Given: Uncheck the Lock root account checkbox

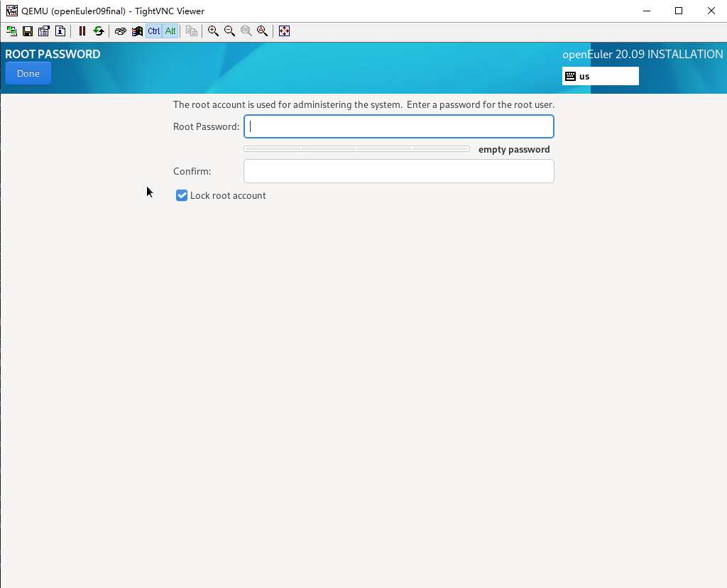Looking at the screenshot, I should pyautogui.click(x=182, y=195).
